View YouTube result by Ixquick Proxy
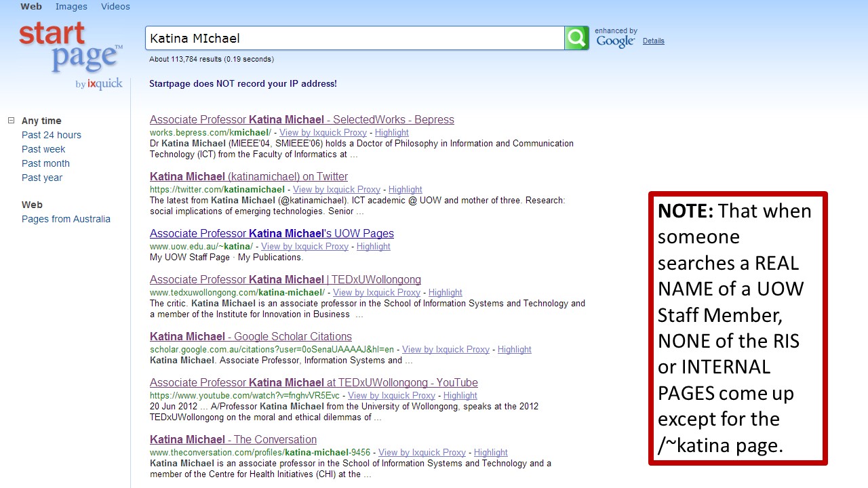 point(391,396)
